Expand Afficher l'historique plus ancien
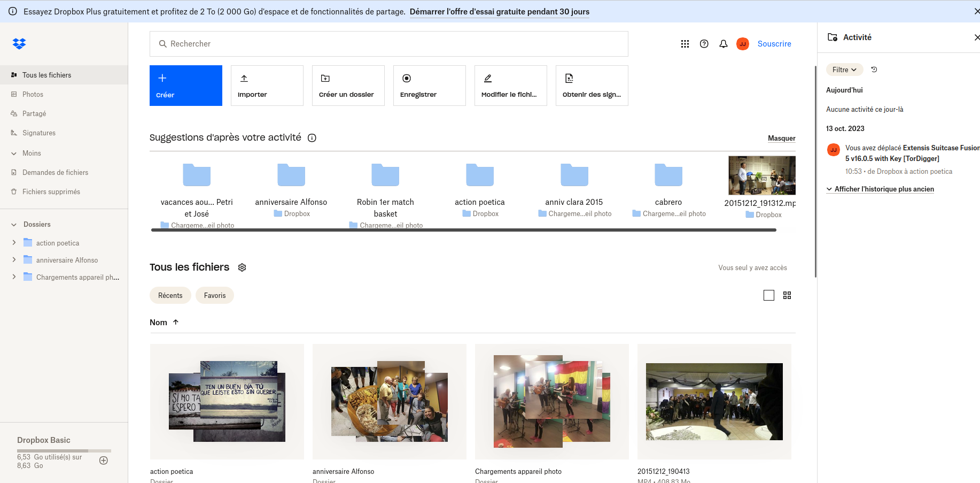 (x=880, y=189)
